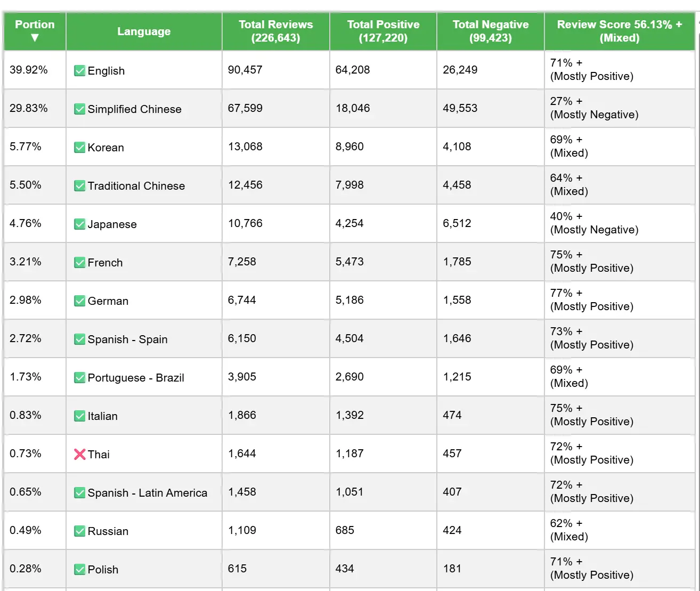Click the 40% Mostly Negative score cell
Viewport: 700px width, 591px height.
(x=620, y=223)
